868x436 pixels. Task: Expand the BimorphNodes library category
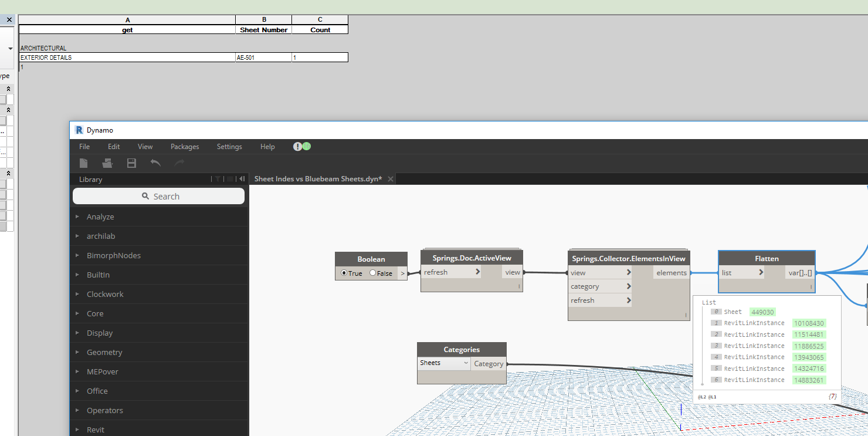[77, 255]
